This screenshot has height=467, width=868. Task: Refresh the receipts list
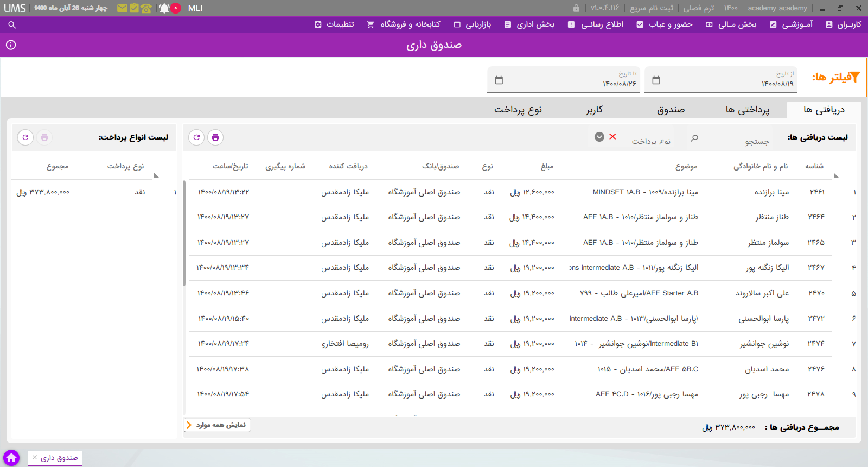point(196,137)
